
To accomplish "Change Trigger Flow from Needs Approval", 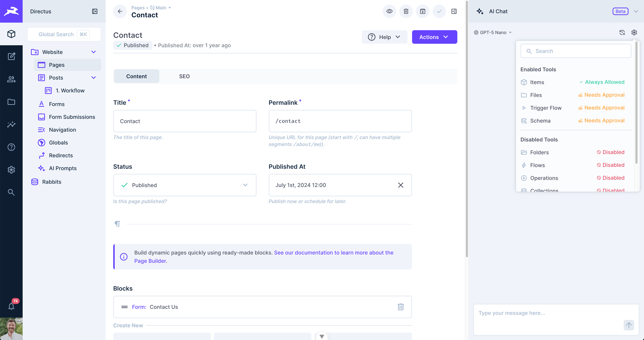I will (601, 108).
